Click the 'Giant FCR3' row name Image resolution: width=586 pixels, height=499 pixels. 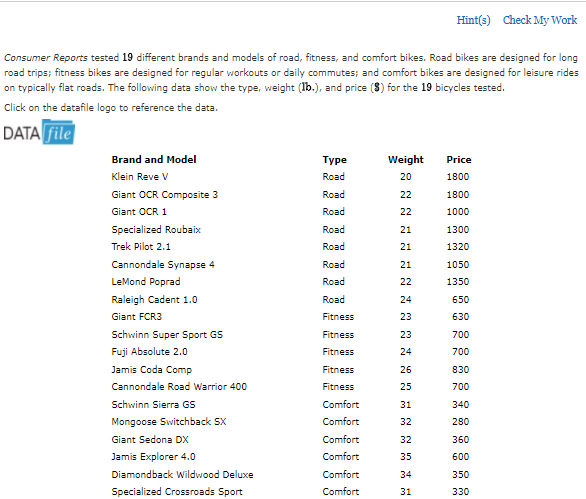tap(136, 317)
